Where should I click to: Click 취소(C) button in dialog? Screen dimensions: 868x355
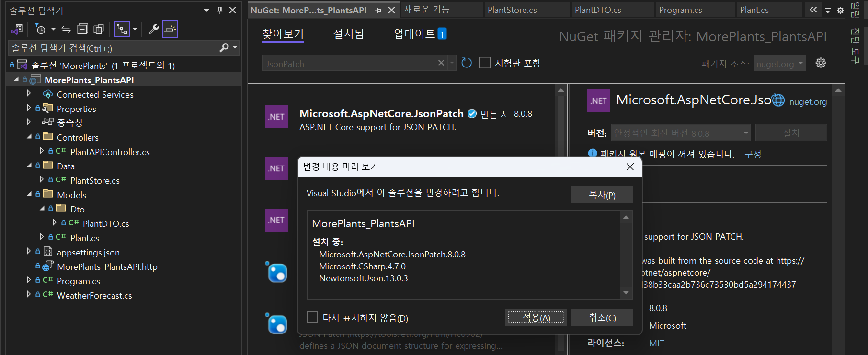[602, 317]
